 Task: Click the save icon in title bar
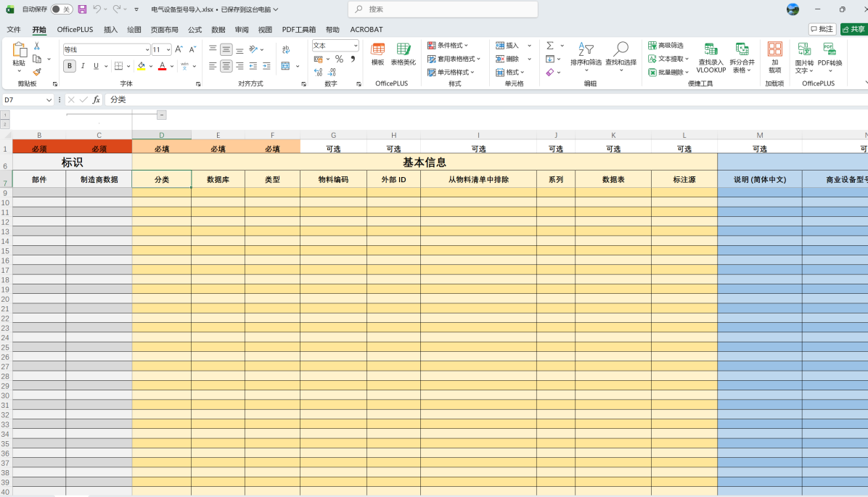(x=82, y=9)
